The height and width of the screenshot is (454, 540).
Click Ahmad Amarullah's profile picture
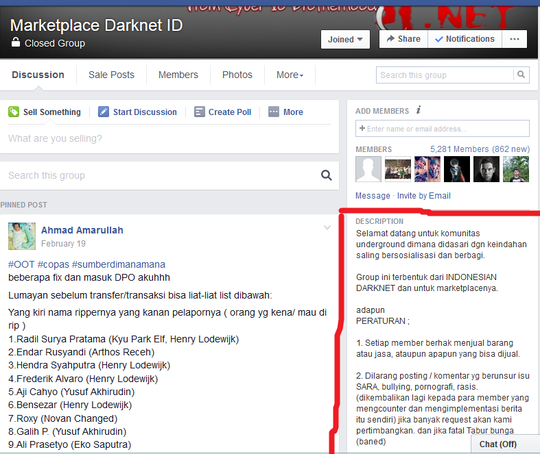pos(22,236)
